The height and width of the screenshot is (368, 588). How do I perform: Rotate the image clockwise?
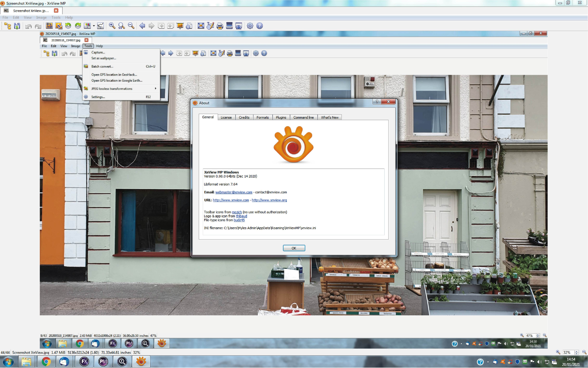coord(78,26)
